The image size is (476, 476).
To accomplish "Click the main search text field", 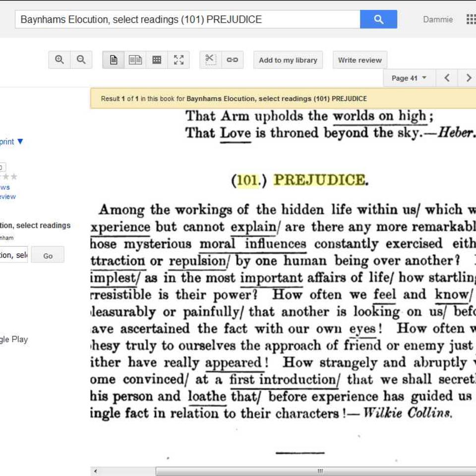I will [187, 19].
